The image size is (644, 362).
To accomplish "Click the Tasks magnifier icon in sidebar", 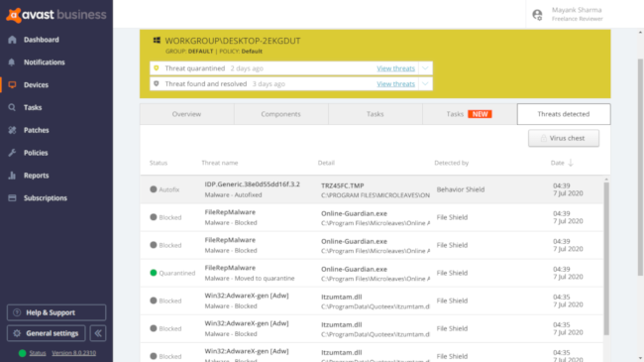I will tap(12, 107).
